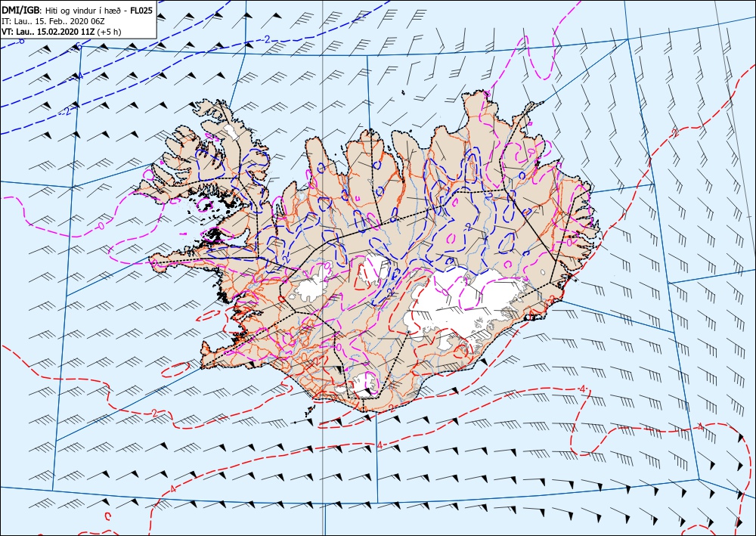Click the 'VT: Lau.. 15.02.2020 11Z' valid time
This screenshot has height=536, width=756.
click(x=48, y=32)
